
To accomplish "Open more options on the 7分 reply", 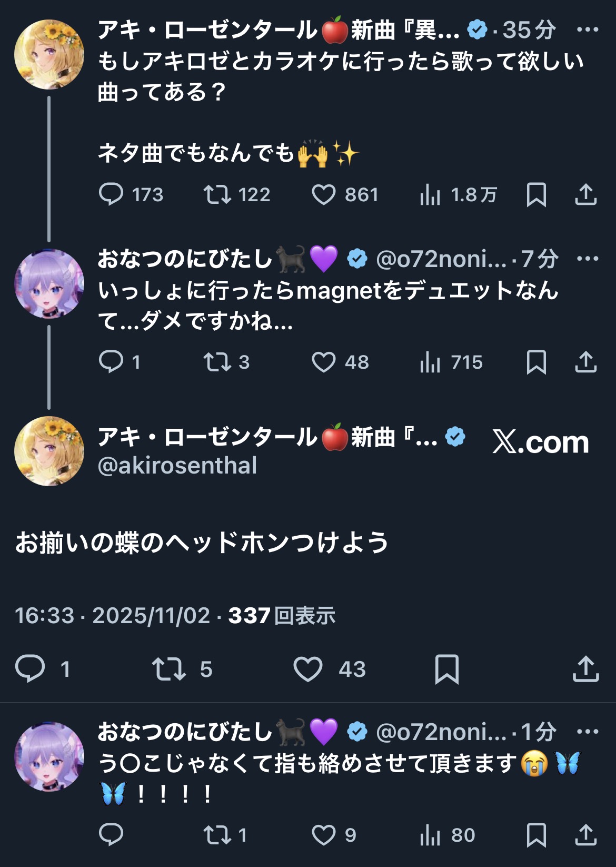I will click(587, 259).
